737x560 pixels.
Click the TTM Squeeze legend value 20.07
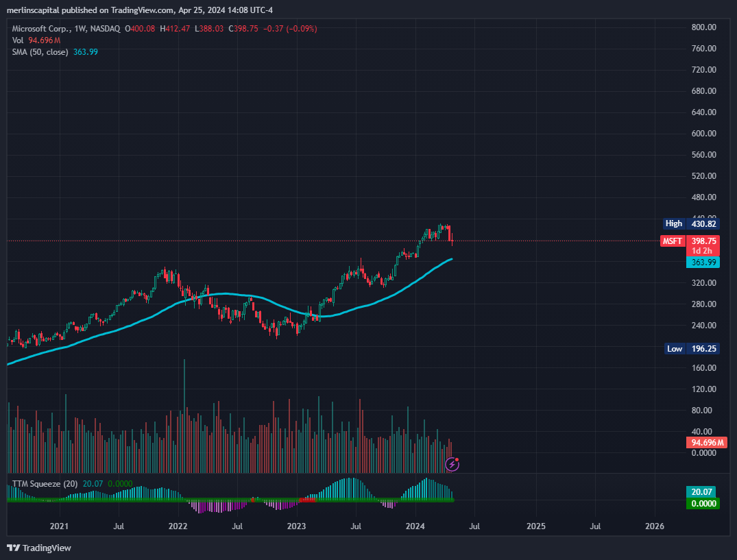(93, 483)
